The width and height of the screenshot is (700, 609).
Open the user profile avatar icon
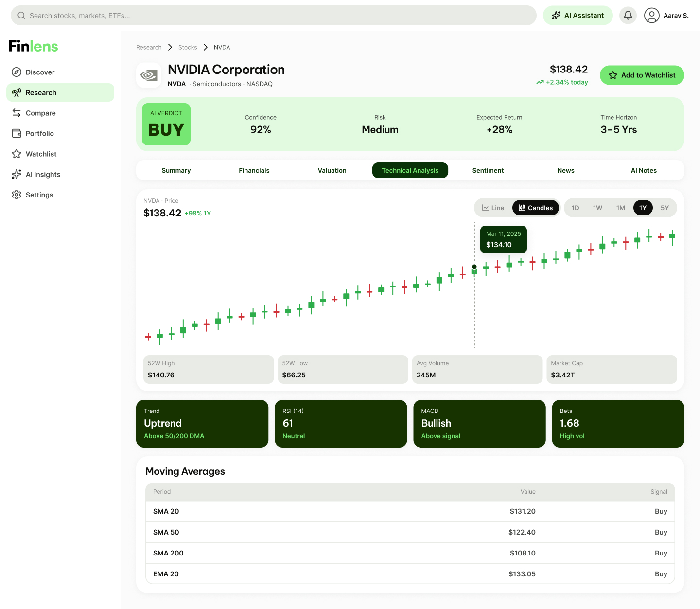(x=652, y=16)
